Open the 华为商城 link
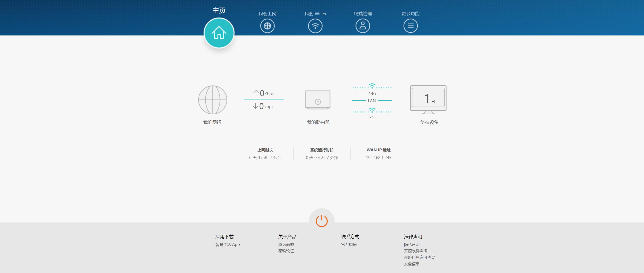 [x=286, y=244]
